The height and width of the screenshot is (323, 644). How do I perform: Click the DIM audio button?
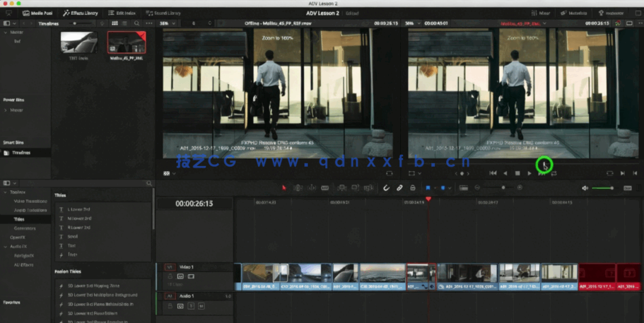click(x=627, y=188)
